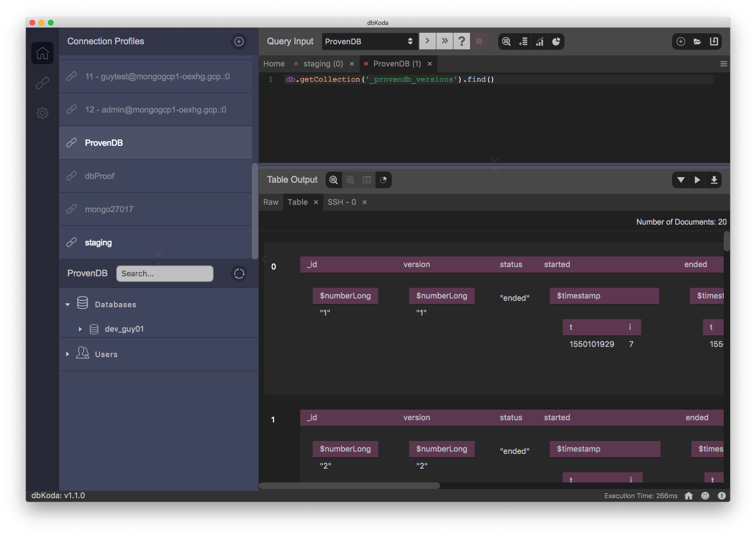This screenshot has height=536, width=756.
Task: Click the _id column header of document 0
Action: [312, 264]
